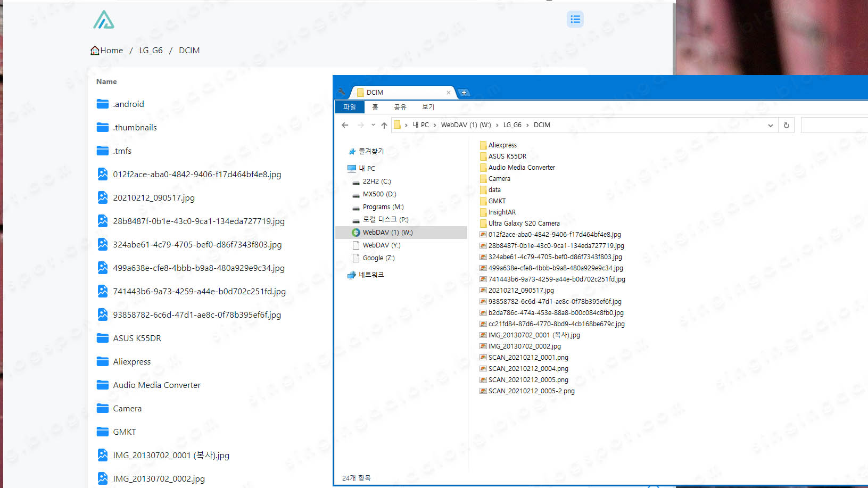The image size is (868, 488).
Task: Toggle the list view icon button
Action: click(575, 19)
